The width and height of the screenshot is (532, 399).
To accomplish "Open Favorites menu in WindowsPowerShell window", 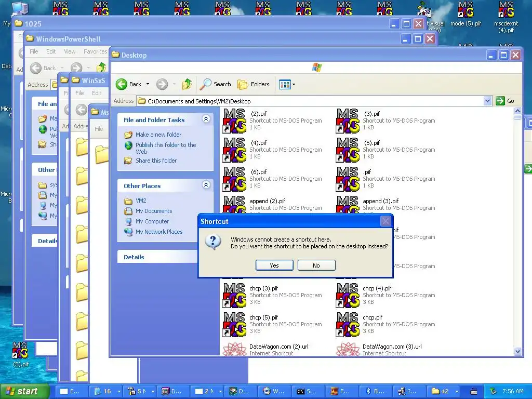I will (x=96, y=51).
